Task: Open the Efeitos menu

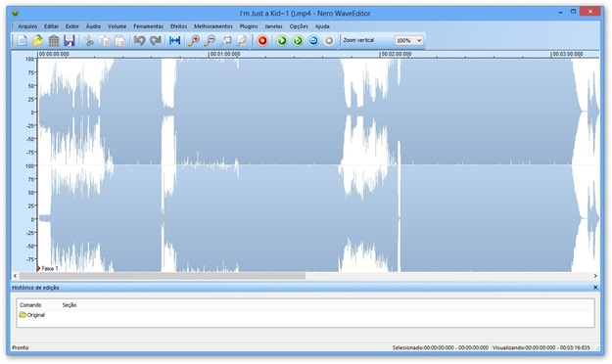Action: point(179,26)
